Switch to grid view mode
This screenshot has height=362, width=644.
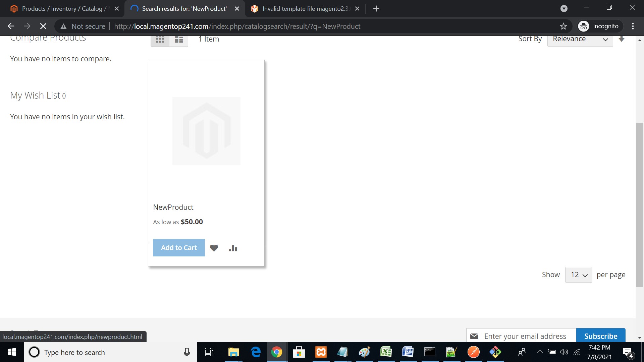tap(160, 39)
